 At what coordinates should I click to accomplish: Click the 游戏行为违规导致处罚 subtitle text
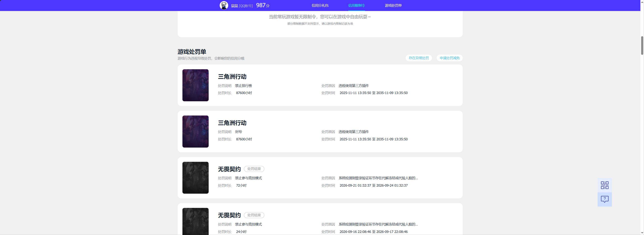coord(211,58)
